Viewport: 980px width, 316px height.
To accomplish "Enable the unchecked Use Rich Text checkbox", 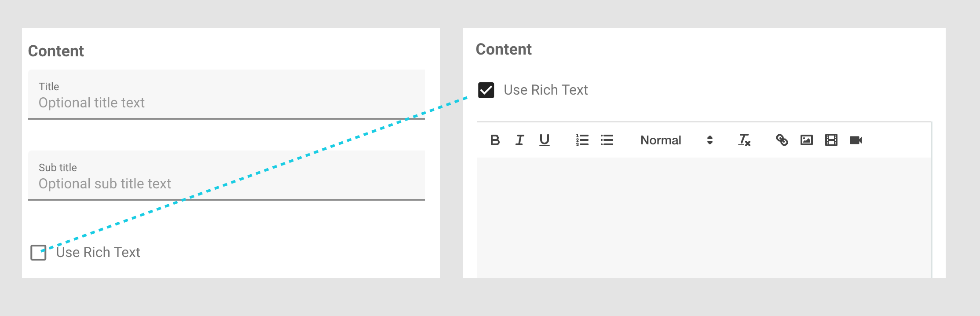I will pyautogui.click(x=38, y=253).
